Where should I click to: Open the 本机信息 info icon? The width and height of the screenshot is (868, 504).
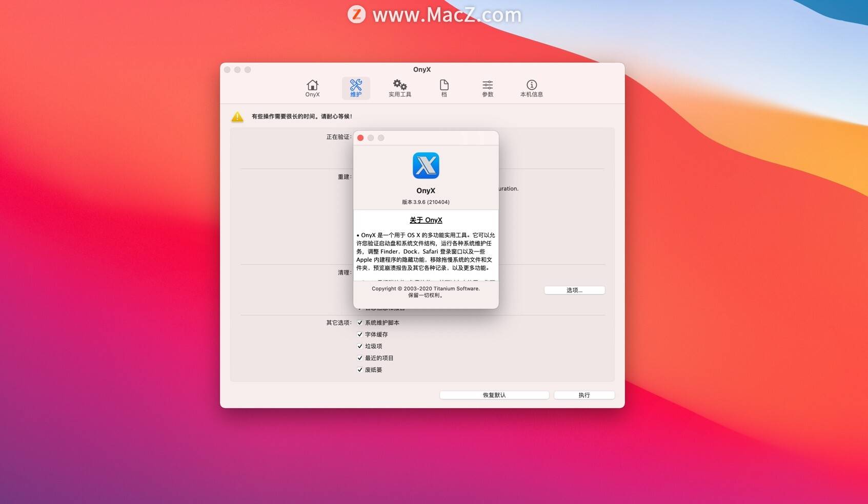532,88
